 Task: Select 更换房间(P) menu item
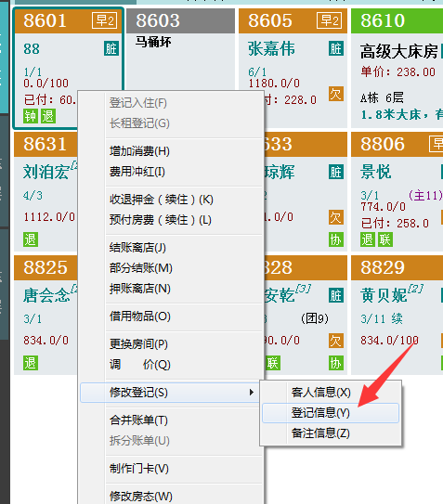[x=138, y=344]
